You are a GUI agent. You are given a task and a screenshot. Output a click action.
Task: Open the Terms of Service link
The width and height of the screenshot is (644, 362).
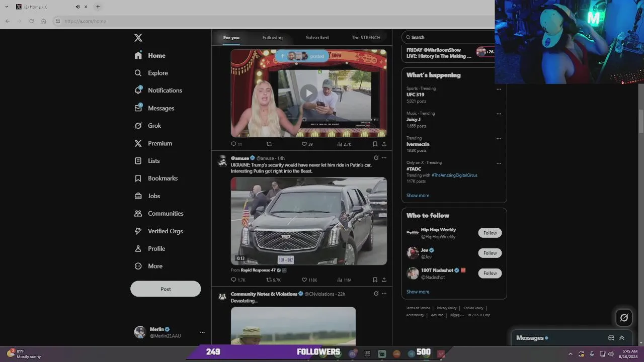pyautogui.click(x=418, y=308)
